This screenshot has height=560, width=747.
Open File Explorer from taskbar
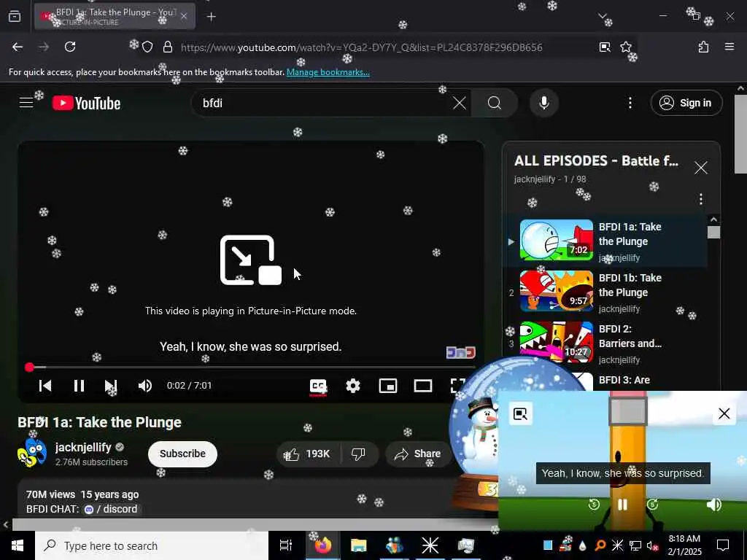point(358,545)
